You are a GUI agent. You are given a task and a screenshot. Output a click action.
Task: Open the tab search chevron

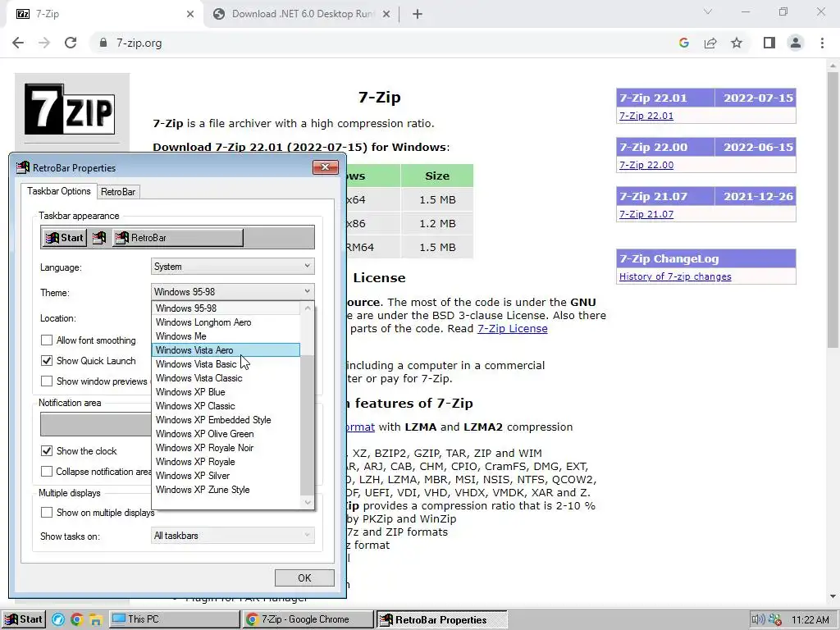pyautogui.click(x=708, y=11)
